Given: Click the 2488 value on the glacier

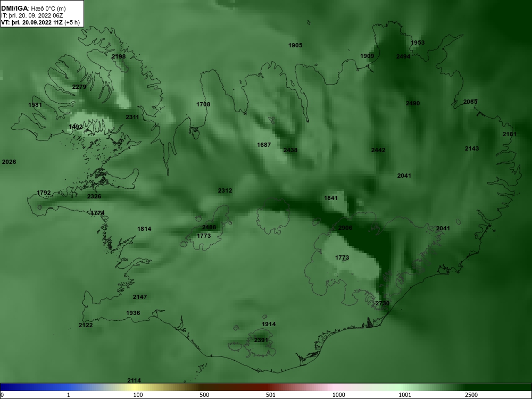Looking at the screenshot, I should (209, 227).
